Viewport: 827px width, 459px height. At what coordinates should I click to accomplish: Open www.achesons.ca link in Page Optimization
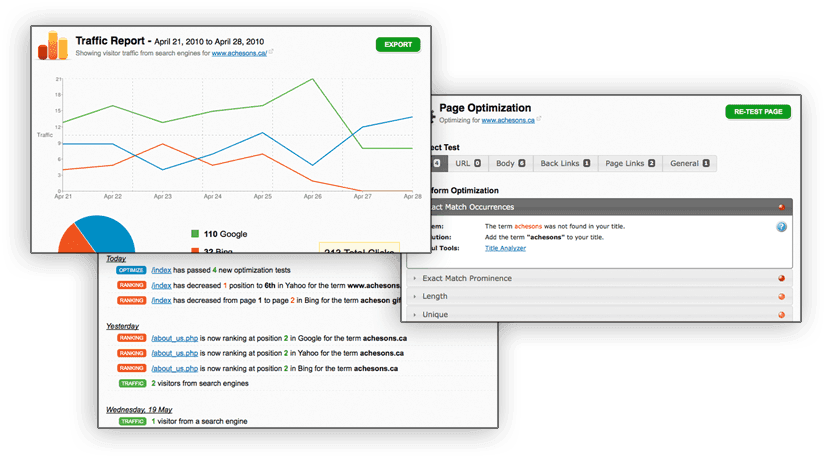pyautogui.click(x=508, y=120)
